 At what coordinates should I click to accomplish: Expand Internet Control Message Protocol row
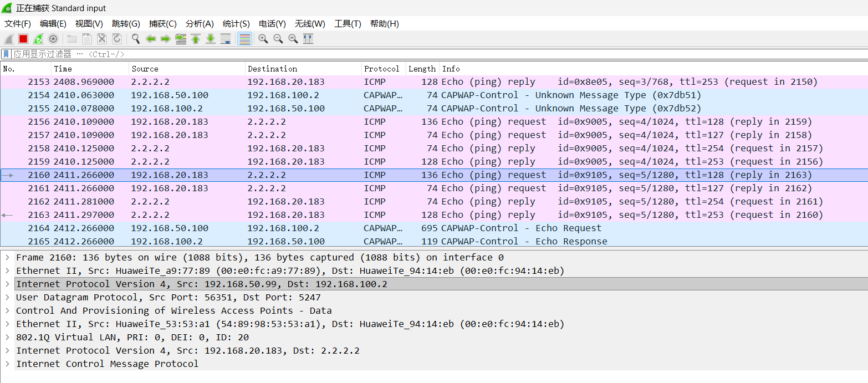[x=7, y=364]
